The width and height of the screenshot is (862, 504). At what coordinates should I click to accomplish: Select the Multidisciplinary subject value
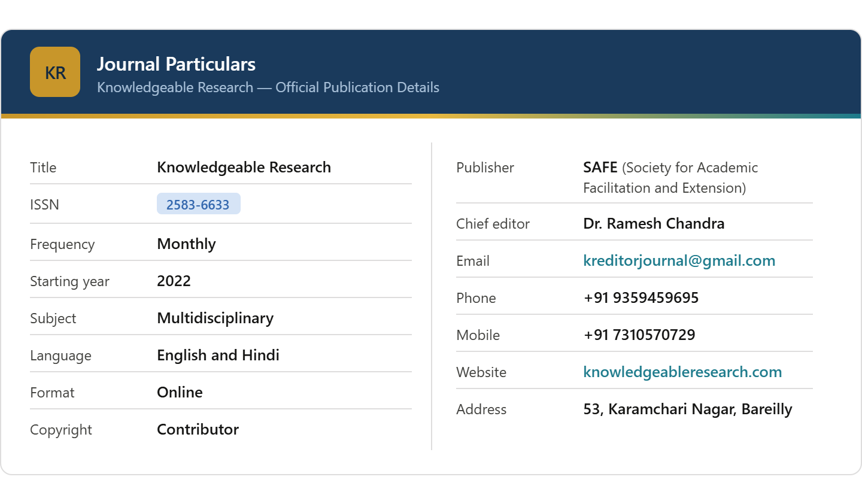(215, 318)
